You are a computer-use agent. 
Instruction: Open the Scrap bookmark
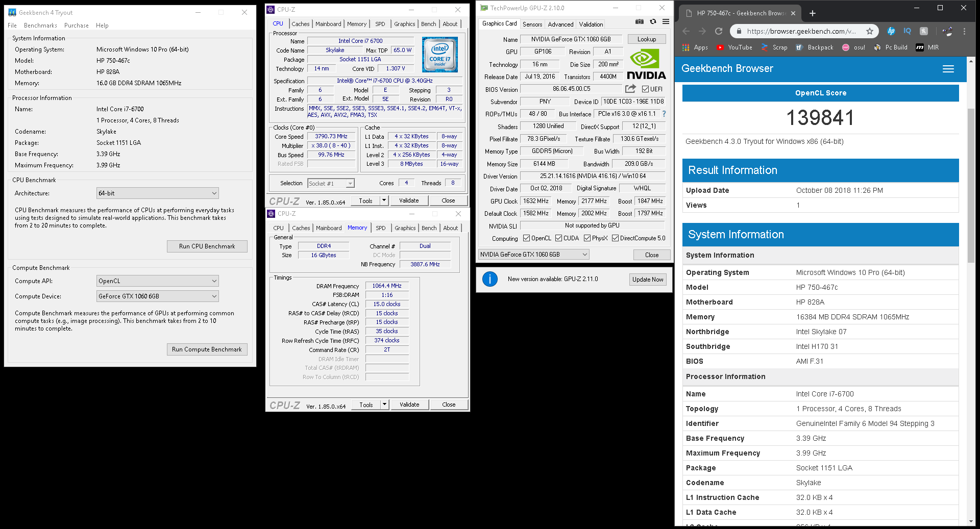coord(774,47)
